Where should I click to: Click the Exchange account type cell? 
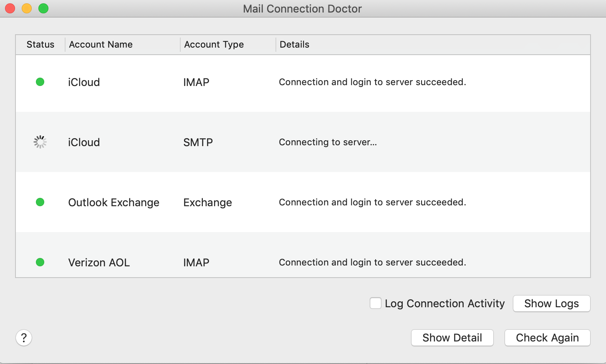207,202
